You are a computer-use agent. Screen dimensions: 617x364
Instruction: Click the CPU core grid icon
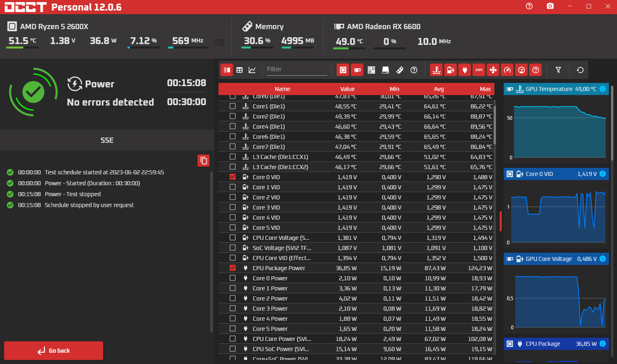(x=219, y=42)
